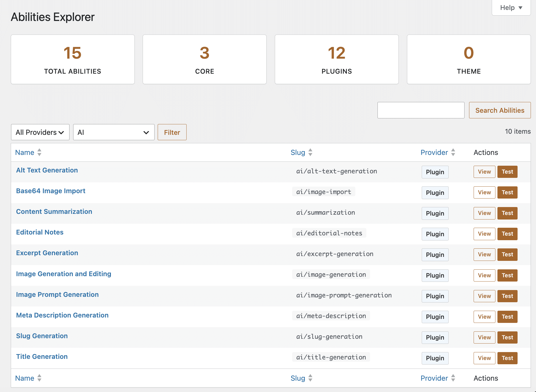
Task: Apply the Filter button
Action: (x=172, y=132)
